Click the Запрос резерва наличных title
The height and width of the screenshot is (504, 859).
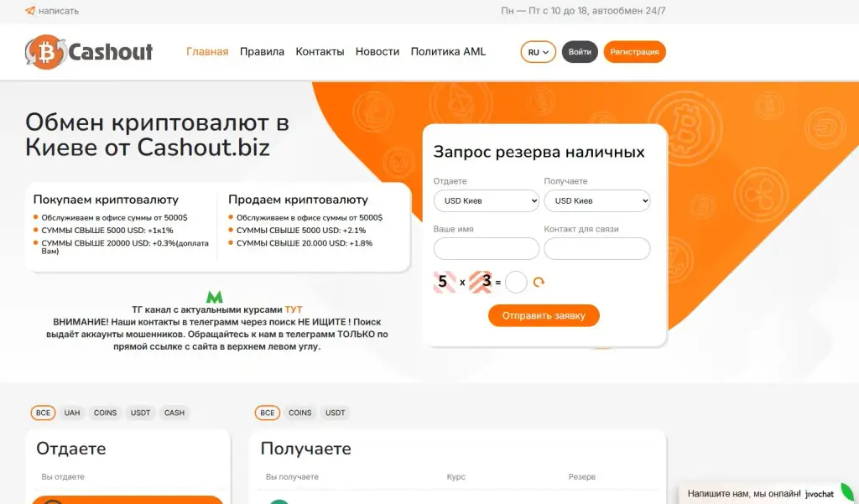tap(539, 152)
